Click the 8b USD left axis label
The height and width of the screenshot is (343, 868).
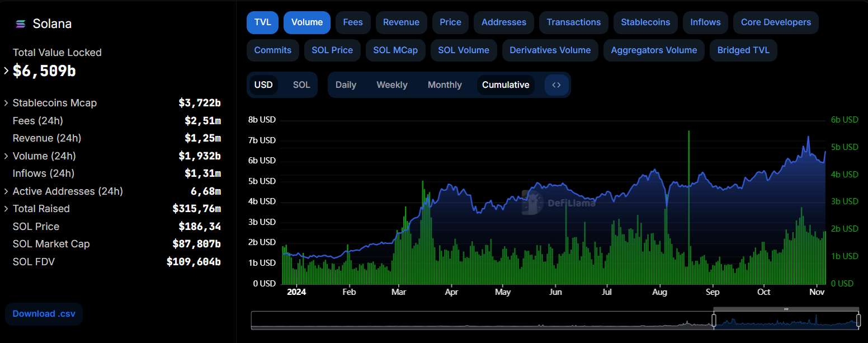[262, 120]
